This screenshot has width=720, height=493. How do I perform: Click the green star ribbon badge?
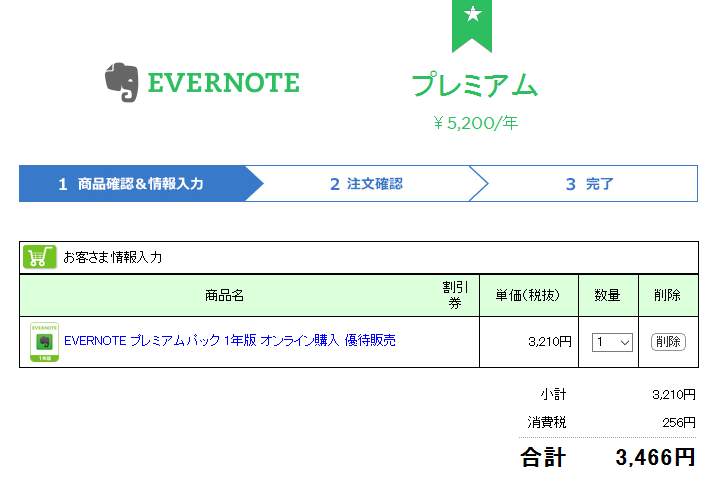coord(472,26)
